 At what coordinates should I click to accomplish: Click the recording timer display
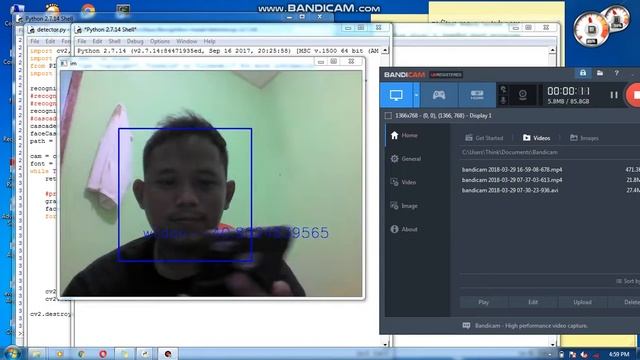tap(569, 91)
